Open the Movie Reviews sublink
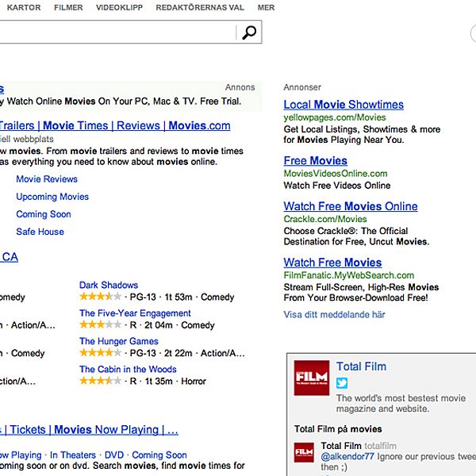Screen dimensions: 476x476 coord(47,179)
